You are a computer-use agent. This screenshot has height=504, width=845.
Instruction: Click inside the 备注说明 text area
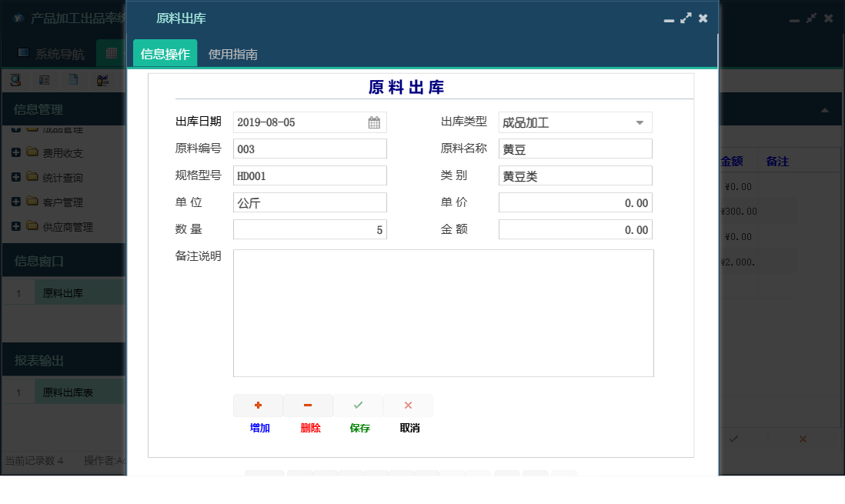443,312
